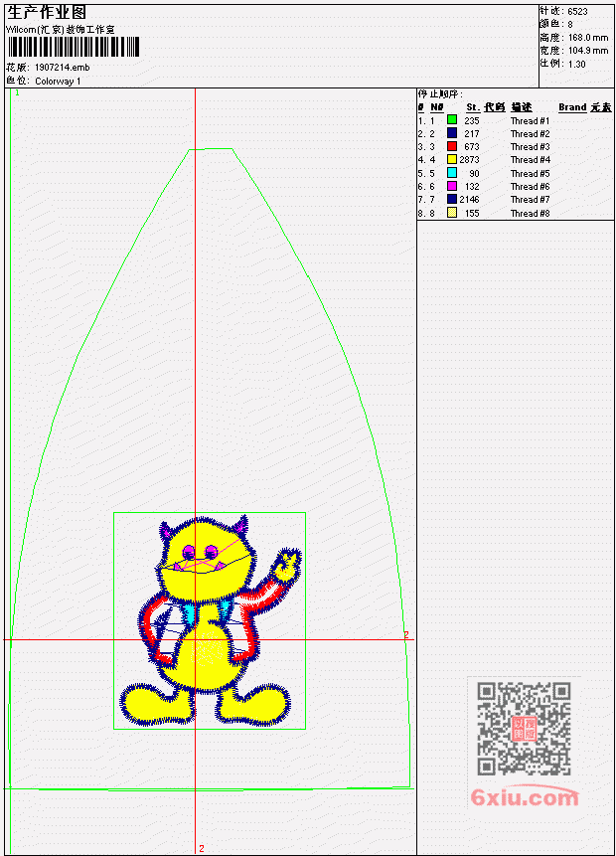Click the 'Brand' column header
Viewport: 616px width, 856px height.
point(572,107)
